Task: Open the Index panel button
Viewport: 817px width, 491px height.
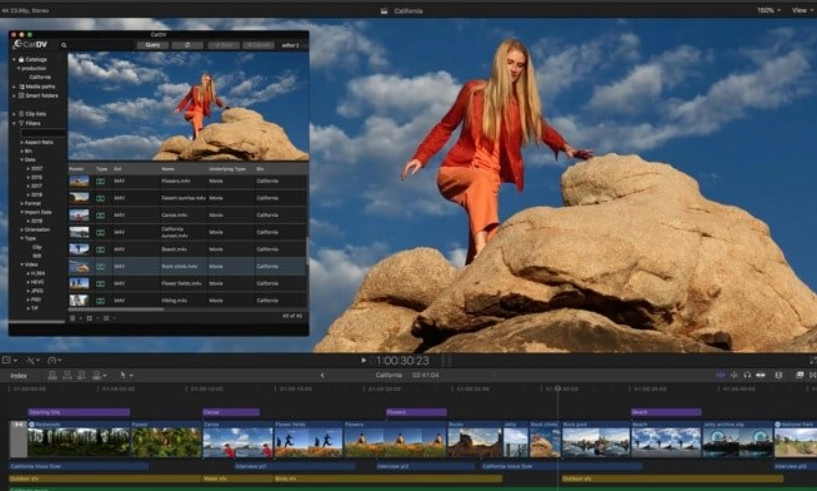Action: (19, 375)
